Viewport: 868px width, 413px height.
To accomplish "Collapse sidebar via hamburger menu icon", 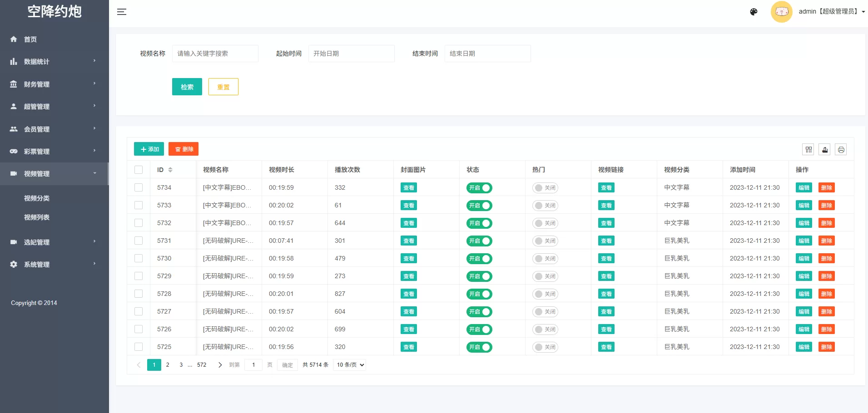I will coord(122,11).
